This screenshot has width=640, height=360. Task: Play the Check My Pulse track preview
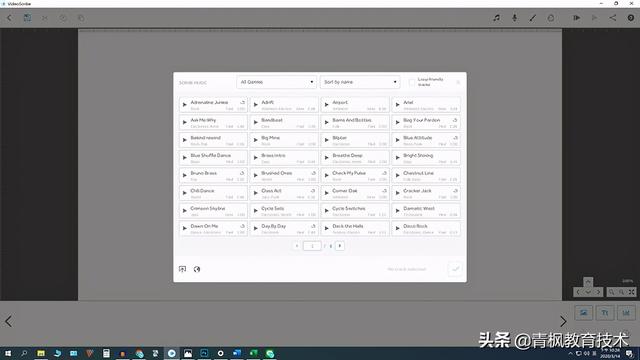[327, 175]
